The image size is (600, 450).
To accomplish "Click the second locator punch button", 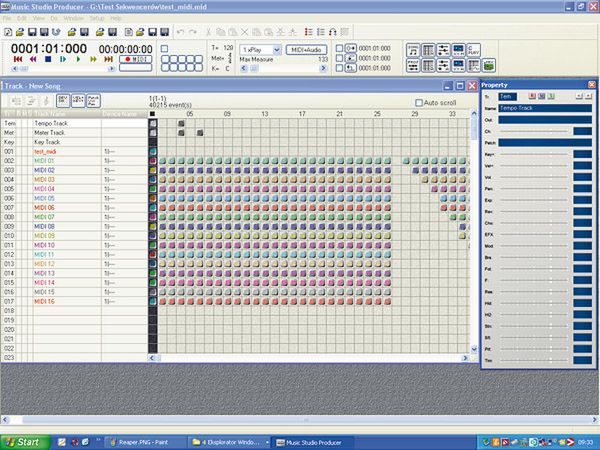I will click(351, 58).
